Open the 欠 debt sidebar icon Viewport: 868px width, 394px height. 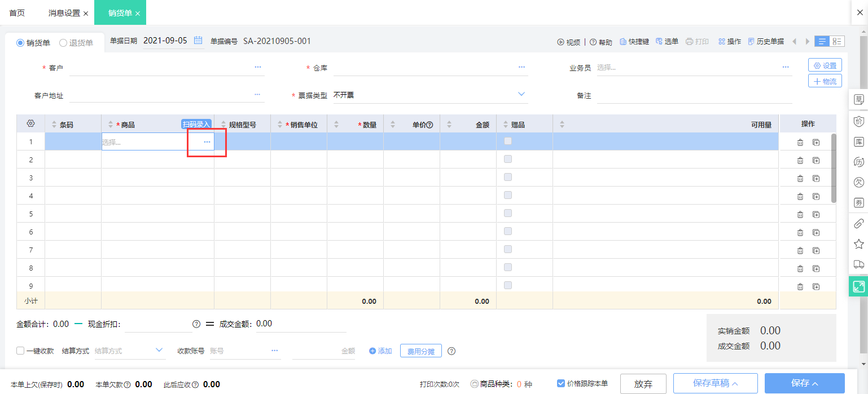tap(859, 183)
